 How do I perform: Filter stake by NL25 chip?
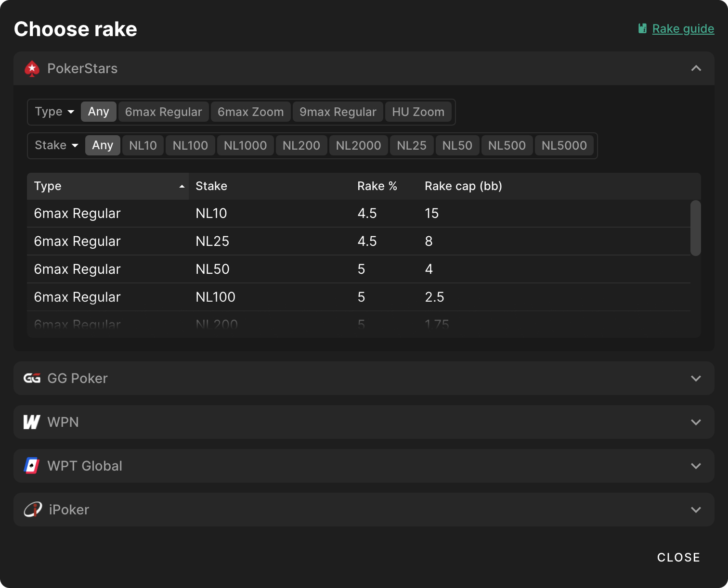click(x=412, y=145)
